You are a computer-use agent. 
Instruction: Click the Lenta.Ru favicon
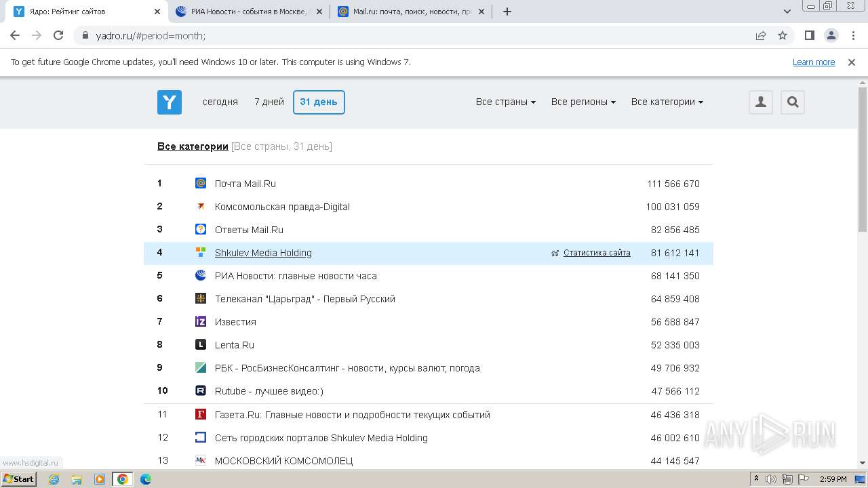(x=201, y=344)
